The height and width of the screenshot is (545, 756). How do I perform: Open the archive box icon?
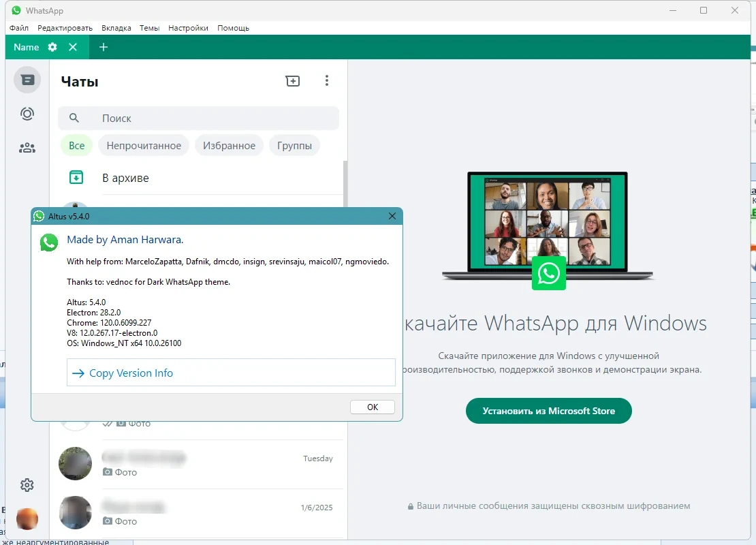pyautogui.click(x=76, y=178)
